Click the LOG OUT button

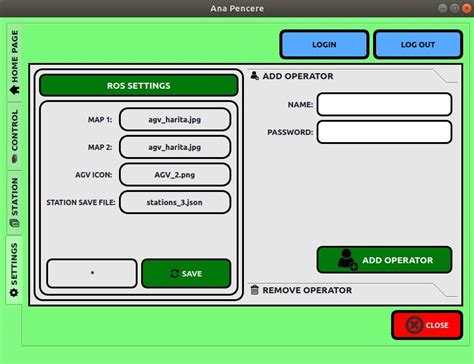click(x=418, y=44)
